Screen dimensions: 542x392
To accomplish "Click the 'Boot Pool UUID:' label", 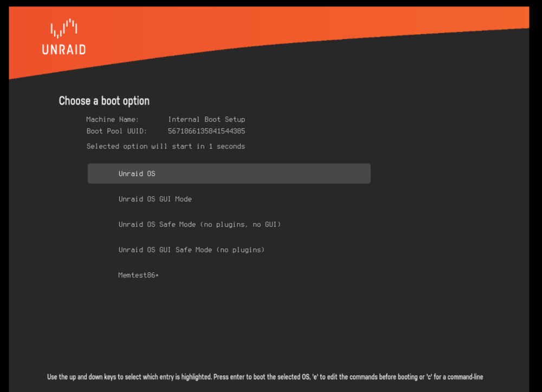I will 117,131.
